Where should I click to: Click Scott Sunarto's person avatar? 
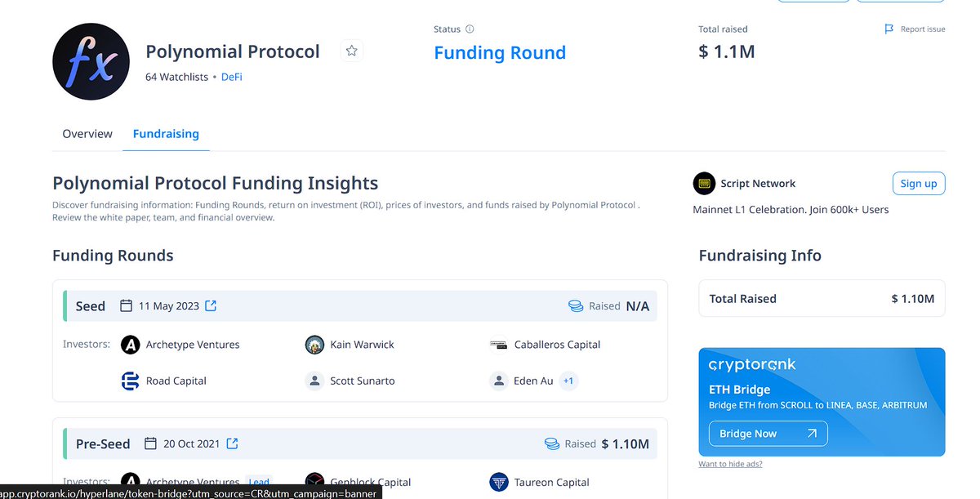pyautogui.click(x=314, y=381)
